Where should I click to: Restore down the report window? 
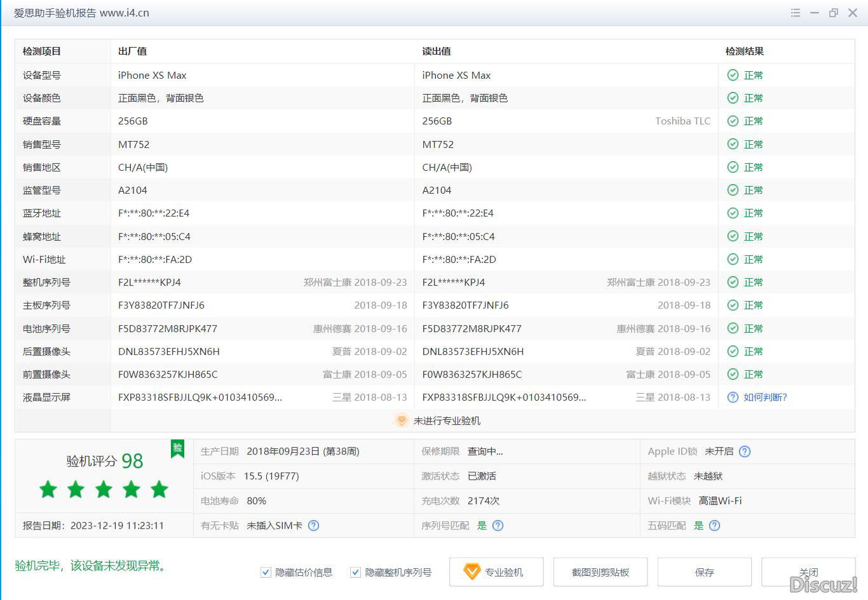tap(833, 13)
